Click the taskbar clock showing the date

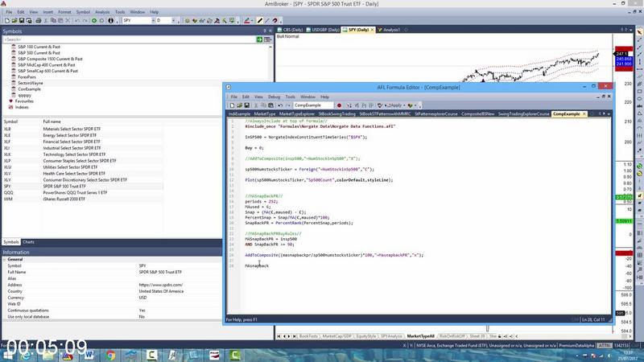[x=628, y=355]
